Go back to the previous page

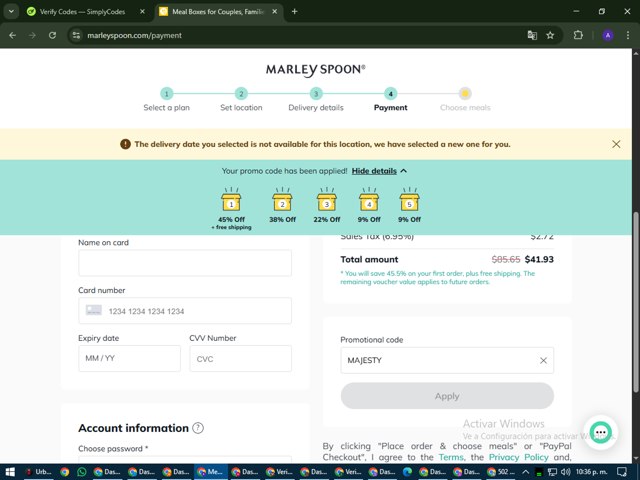coord(13,36)
